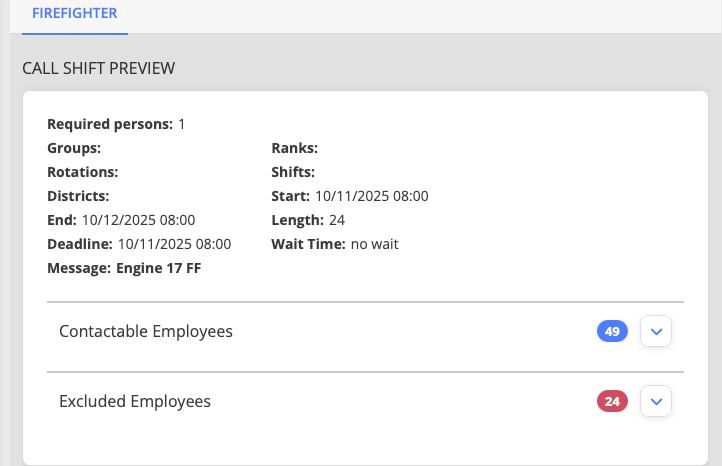Viewport: 722px width, 466px height.
Task: Click the Ranks label
Action: point(294,148)
